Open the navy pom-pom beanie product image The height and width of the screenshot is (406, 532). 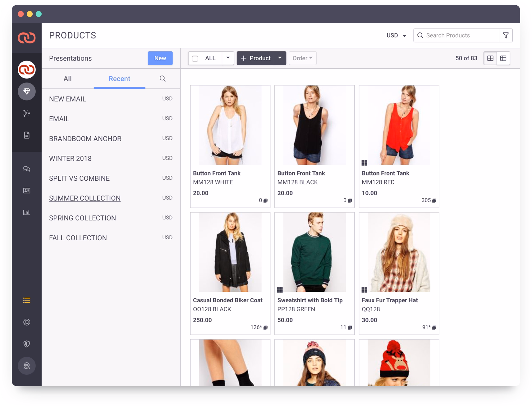[x=314, y=363]
